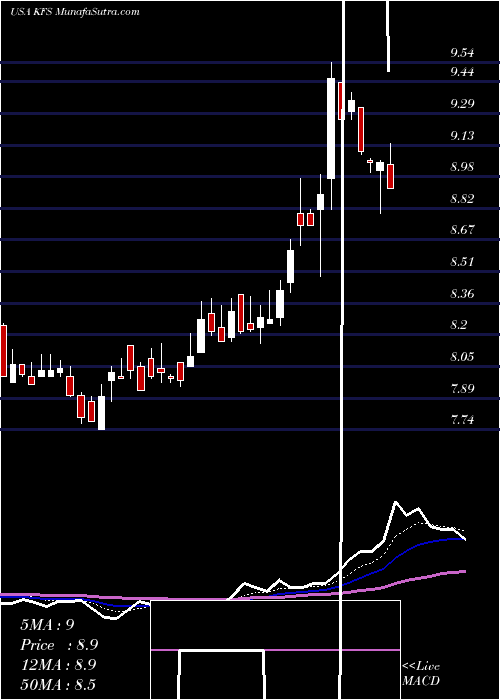Click the 8.67 price level label
The width and height of the screenshot is (500, 700).
click(x=462, y=230)
